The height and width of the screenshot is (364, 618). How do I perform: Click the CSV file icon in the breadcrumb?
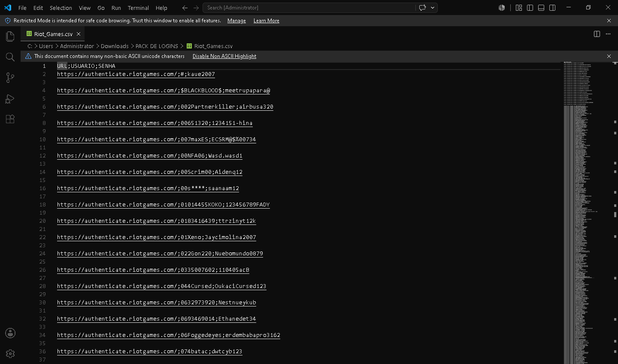189,46
